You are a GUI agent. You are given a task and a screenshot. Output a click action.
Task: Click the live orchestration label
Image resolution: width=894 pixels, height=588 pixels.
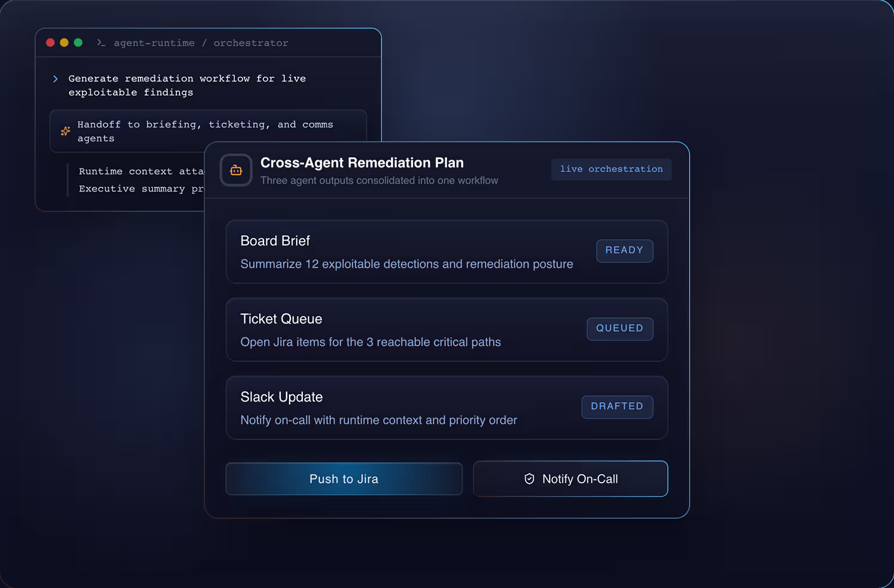(x=611, y=169)
